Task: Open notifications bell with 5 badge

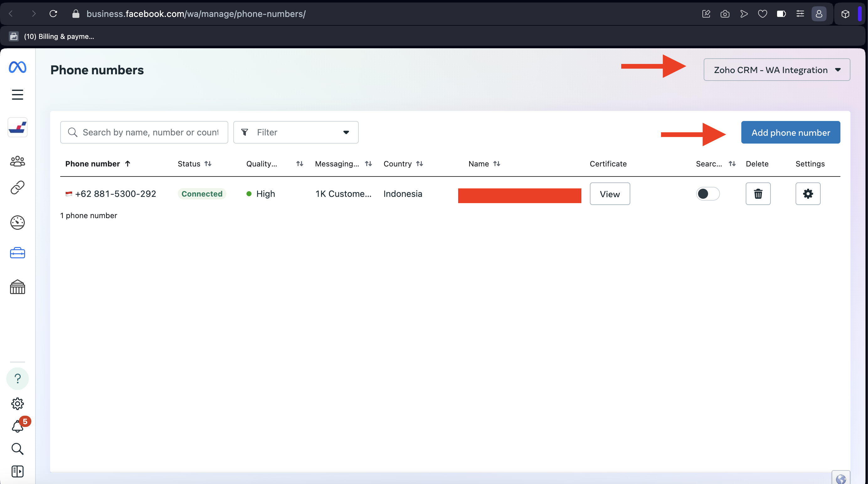Action: [18, 426]
